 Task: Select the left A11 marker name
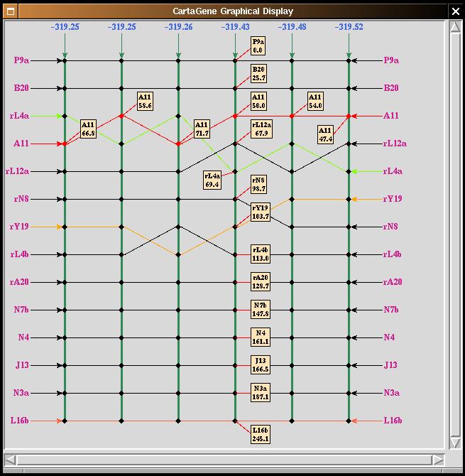(x=21, y=143)
